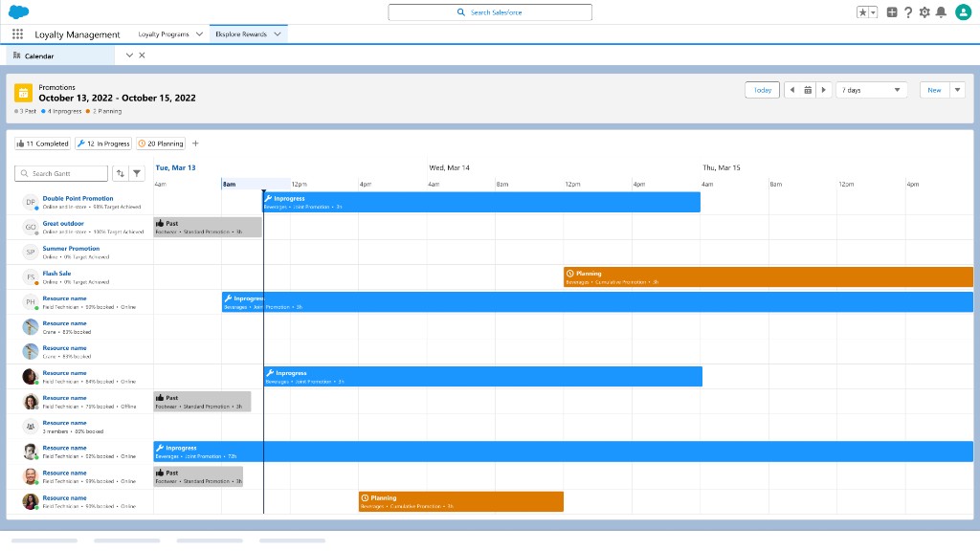
Task: Click the SP avatar icon
Action: pos(30,252)
